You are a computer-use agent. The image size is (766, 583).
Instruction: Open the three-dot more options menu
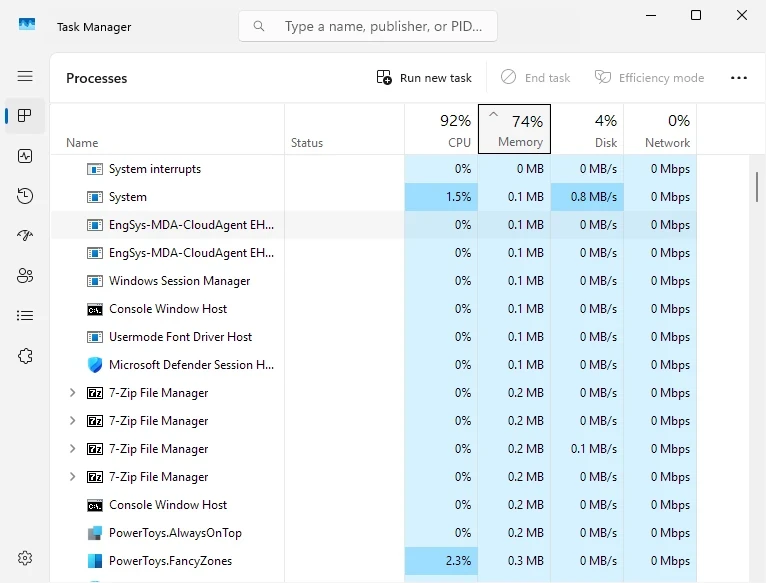[739, 78]
